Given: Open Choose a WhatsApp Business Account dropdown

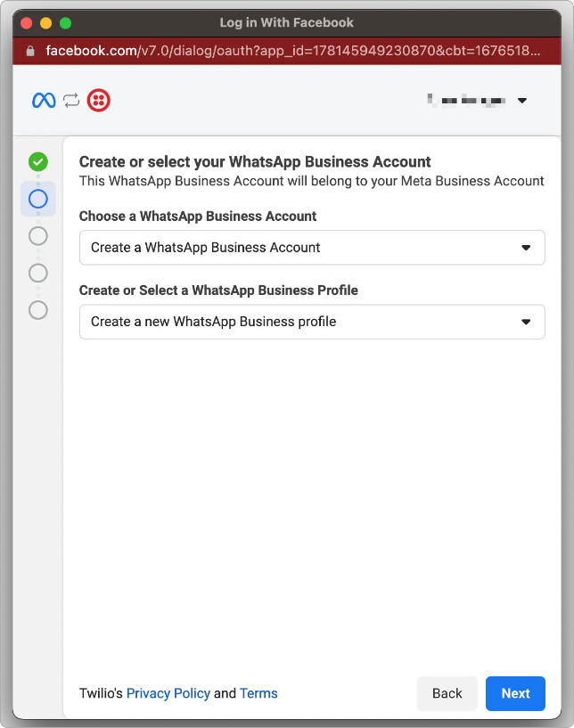Looking at the screenshot, I should click(312, 248).
